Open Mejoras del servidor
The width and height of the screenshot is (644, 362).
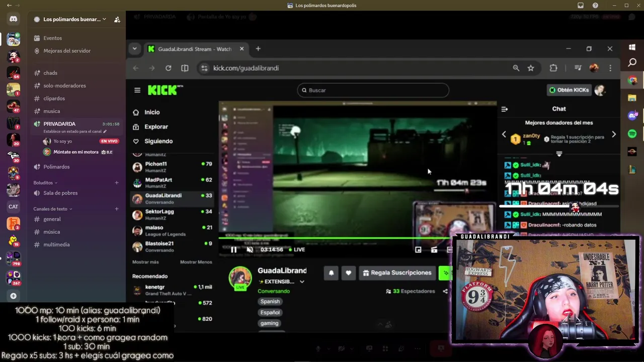click(67, 51)
